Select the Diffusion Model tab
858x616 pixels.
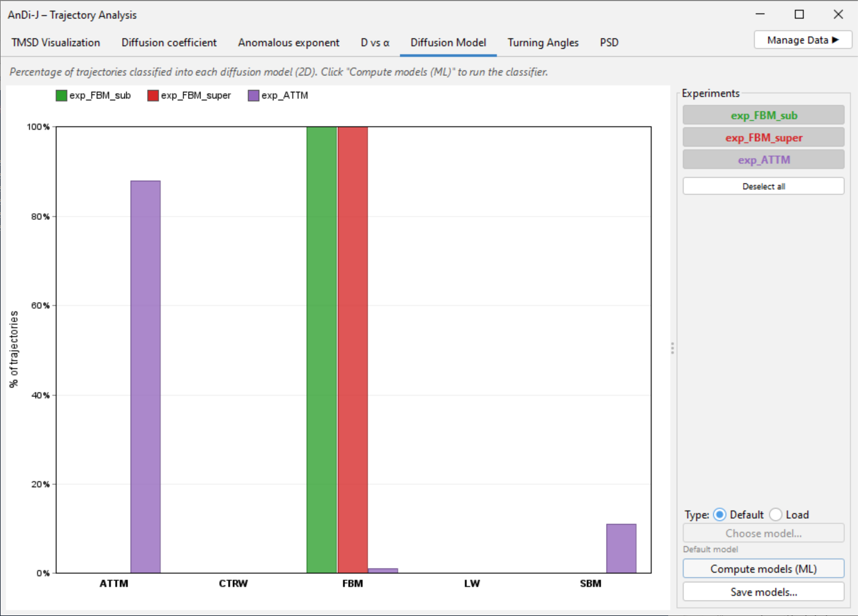pyautogui.click(x=448, y=43)
